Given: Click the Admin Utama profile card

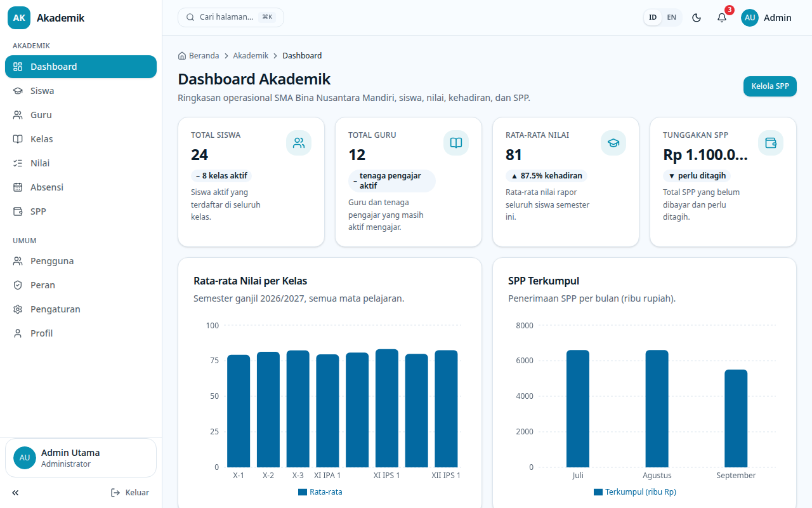Looking at the screenshot, I should coord(81,458).
